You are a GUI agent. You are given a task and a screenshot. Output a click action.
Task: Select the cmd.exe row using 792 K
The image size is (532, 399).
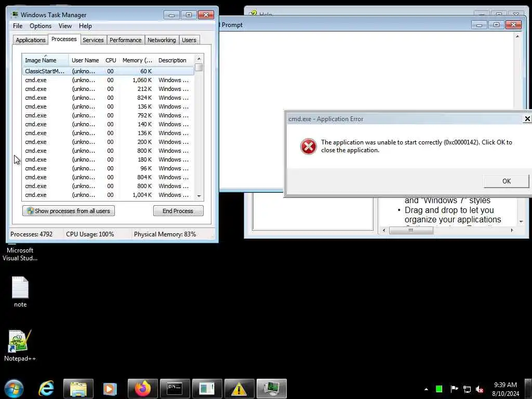[108, 115]
